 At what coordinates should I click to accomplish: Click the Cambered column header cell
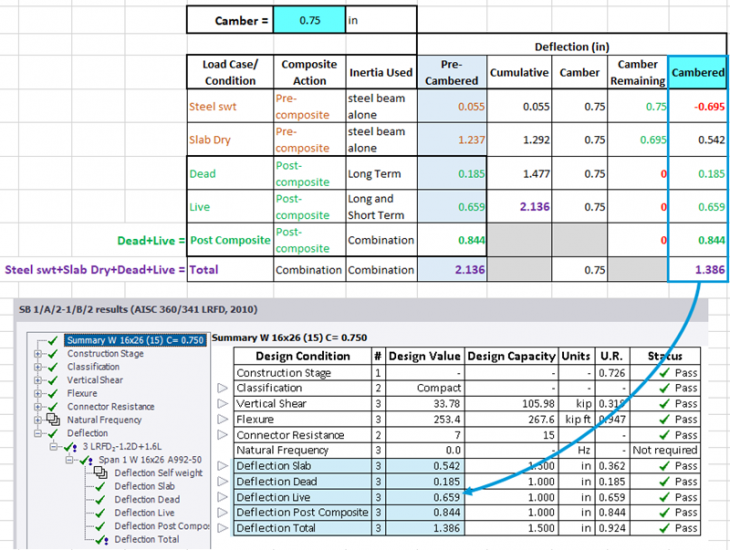pos(697,72)
